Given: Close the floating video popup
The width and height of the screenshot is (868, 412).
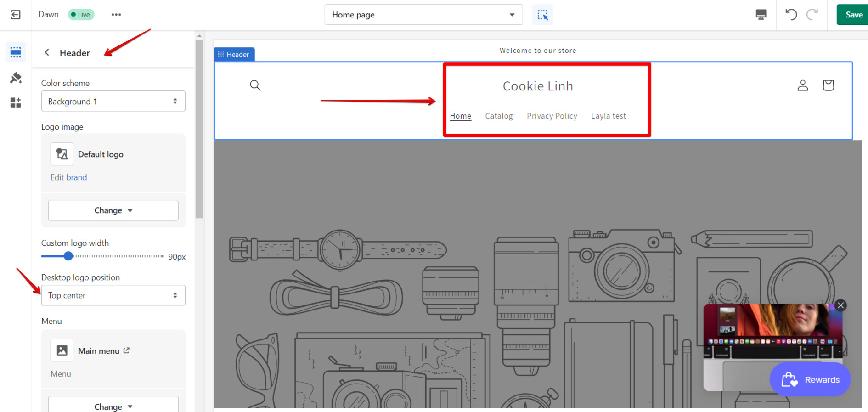Looking at the screenshot, I should pos(840,305).
